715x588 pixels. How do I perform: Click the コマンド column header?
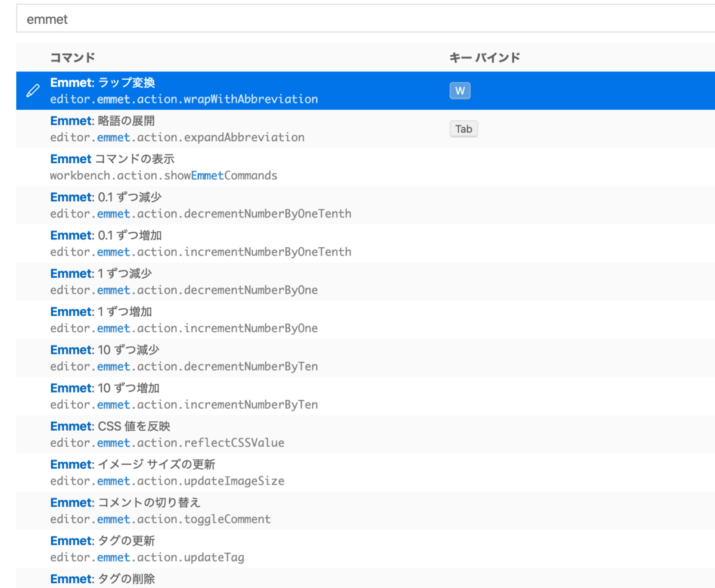click(73, 57)
